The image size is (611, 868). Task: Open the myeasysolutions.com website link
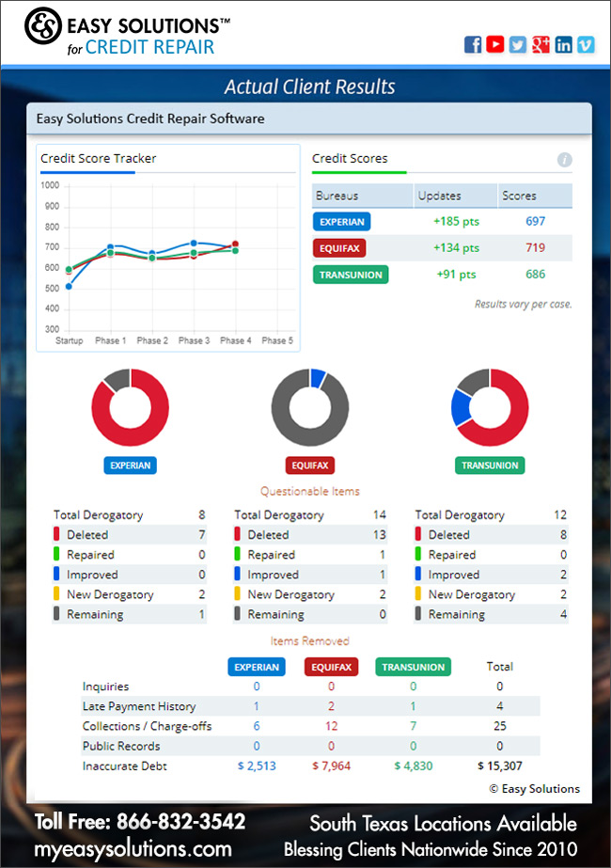coord(133,848)
